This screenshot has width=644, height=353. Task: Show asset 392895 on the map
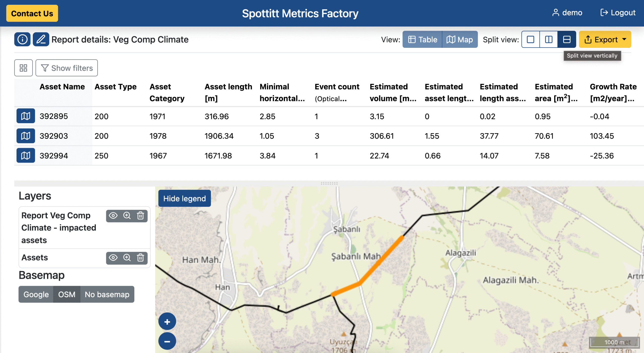[x=26, y=116]
